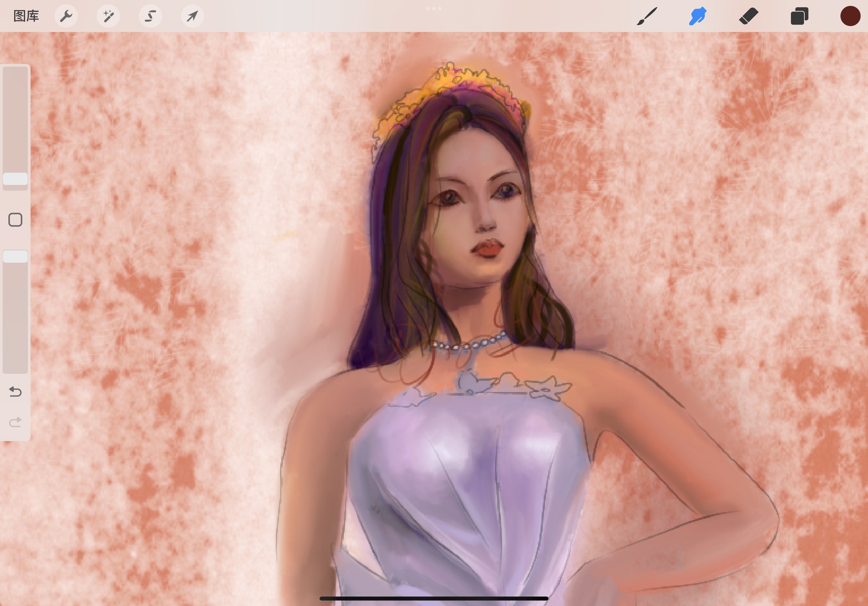Screen dimensions: 868x606
Task: Tap the home indicator bar
Action: [x=434, y=598]
